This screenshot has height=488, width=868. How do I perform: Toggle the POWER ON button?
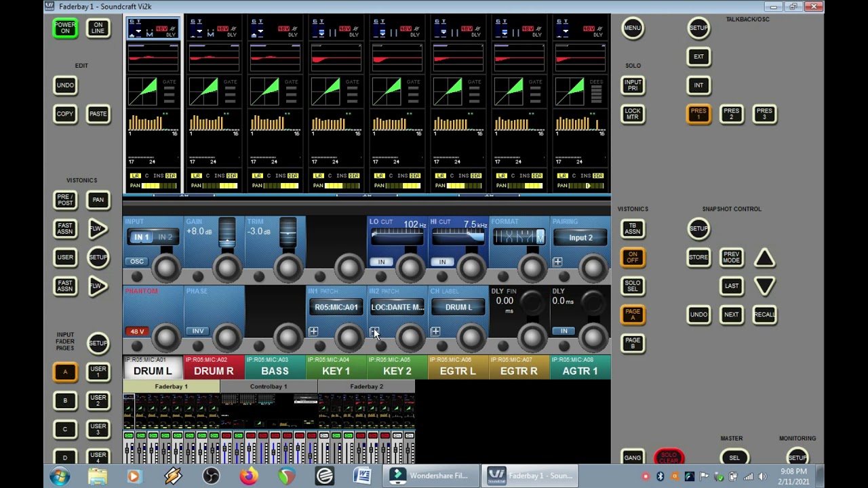click(x=65, y=28)
